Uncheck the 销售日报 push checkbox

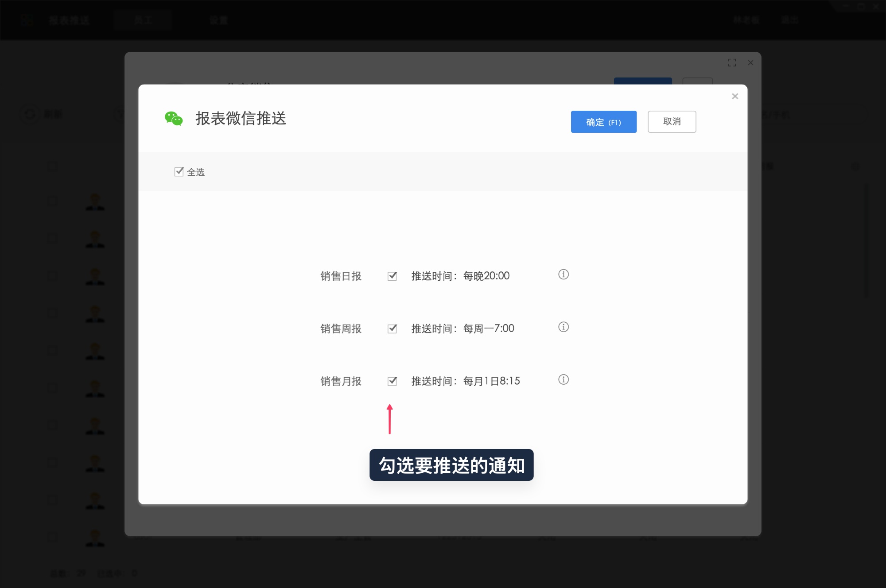392,276
